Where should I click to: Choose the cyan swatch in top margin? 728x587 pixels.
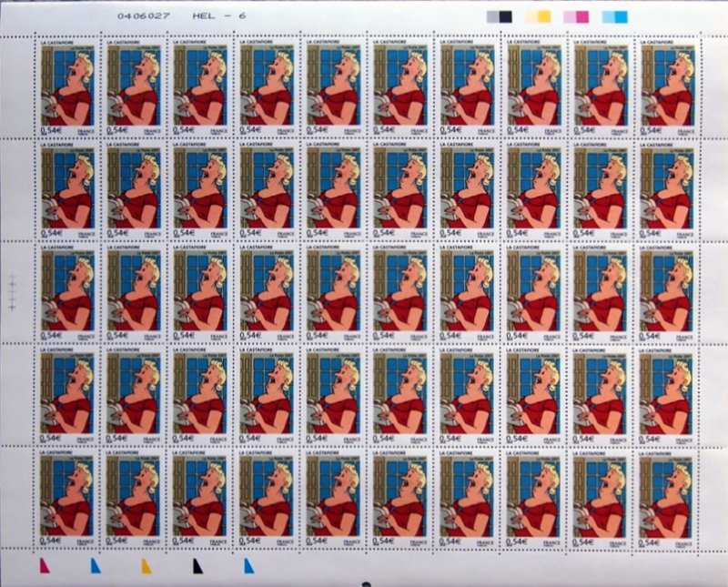621,16
